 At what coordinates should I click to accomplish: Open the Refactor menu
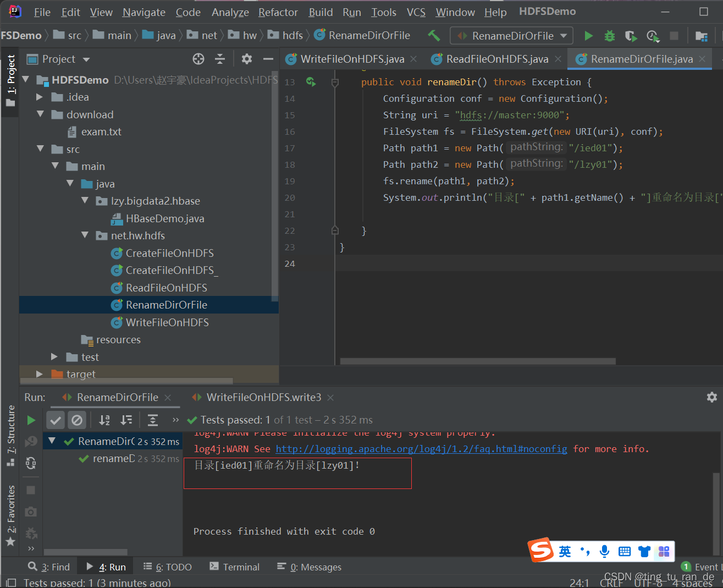coord(278,12)
